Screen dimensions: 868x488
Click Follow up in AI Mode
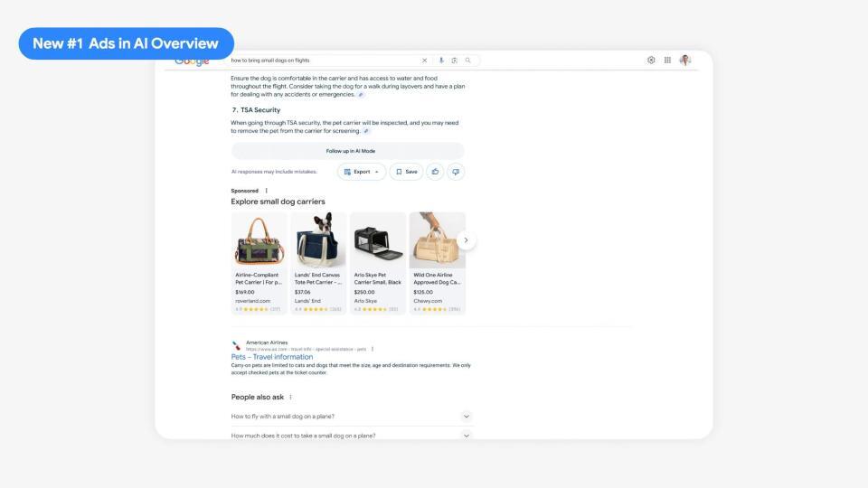(x=347, y=151)
